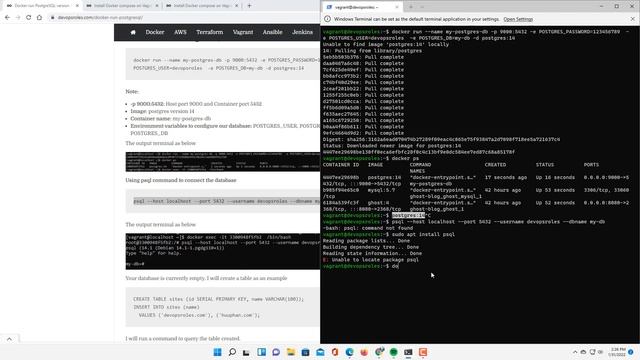Click the highlighted postgres:14 text in terminal
Image resolution: width=640 pixels, height=360 pixels.
click(408, 215)
